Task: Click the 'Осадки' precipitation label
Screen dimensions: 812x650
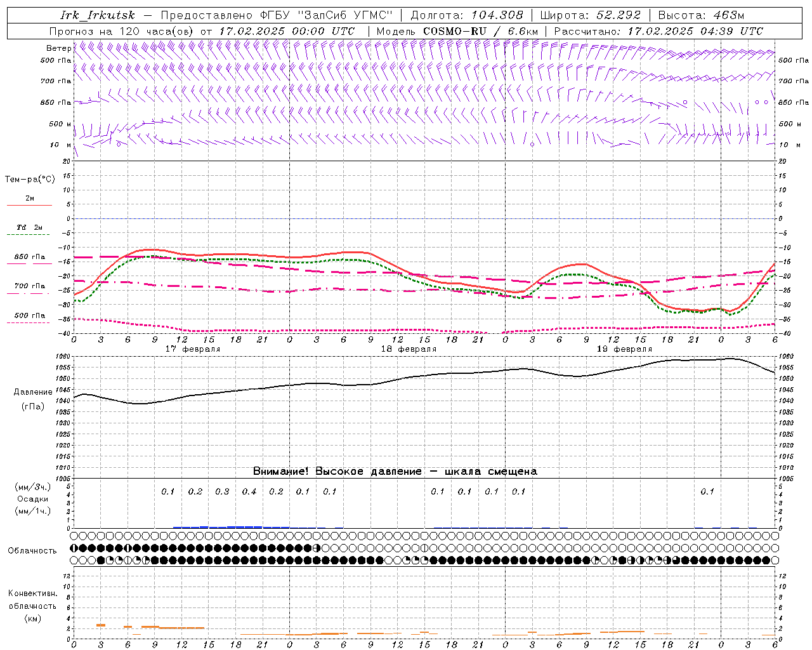Action: (x=33, y=499)
